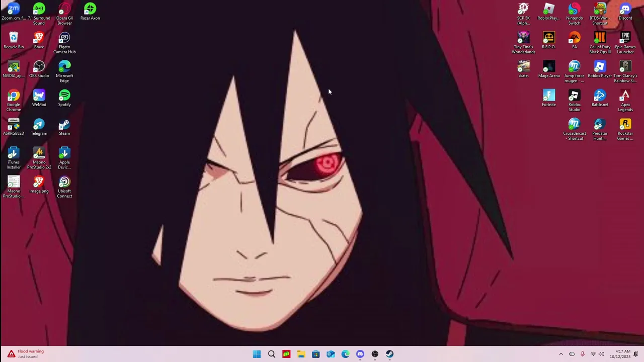644x362 pixels.
Task: Select the Nintendo Switch desktop icon
Action: [x=574, y=14]
